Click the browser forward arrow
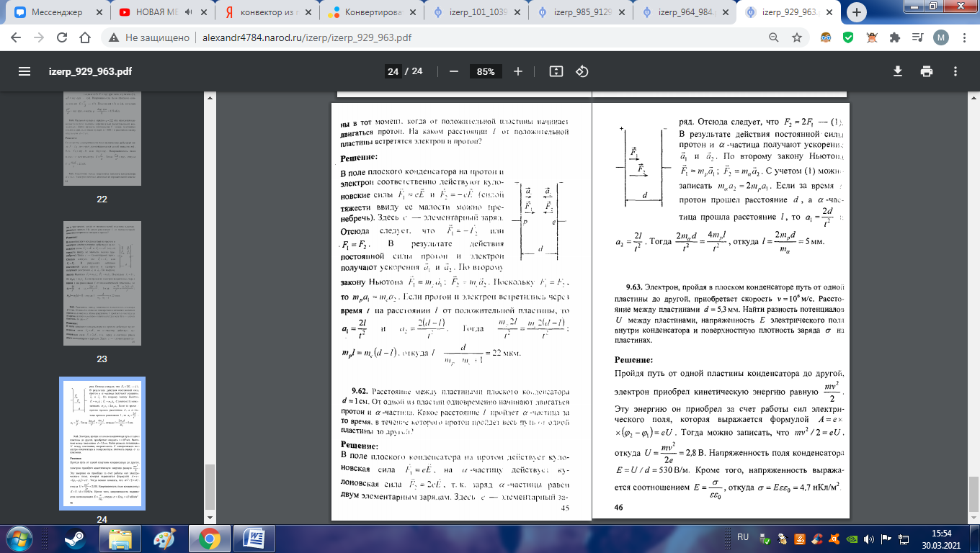980x553 pixels. (40, 37)
